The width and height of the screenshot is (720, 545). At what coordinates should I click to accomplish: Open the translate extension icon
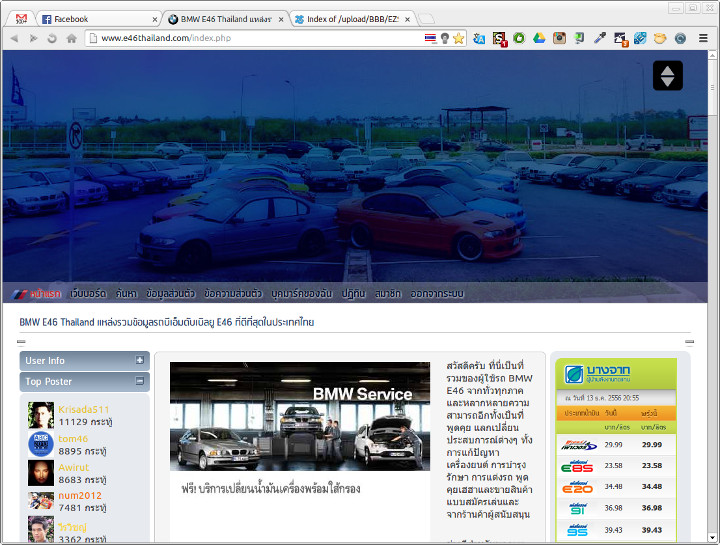coord(479,39)
